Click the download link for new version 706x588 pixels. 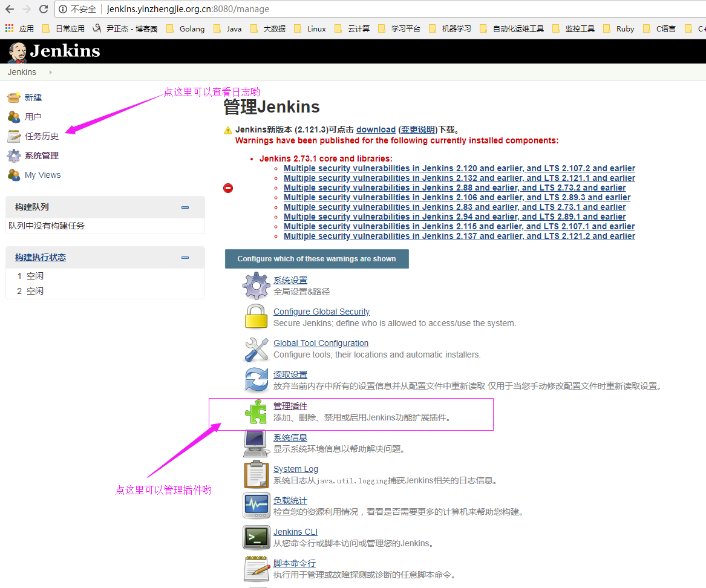click(x=376, y=129)
